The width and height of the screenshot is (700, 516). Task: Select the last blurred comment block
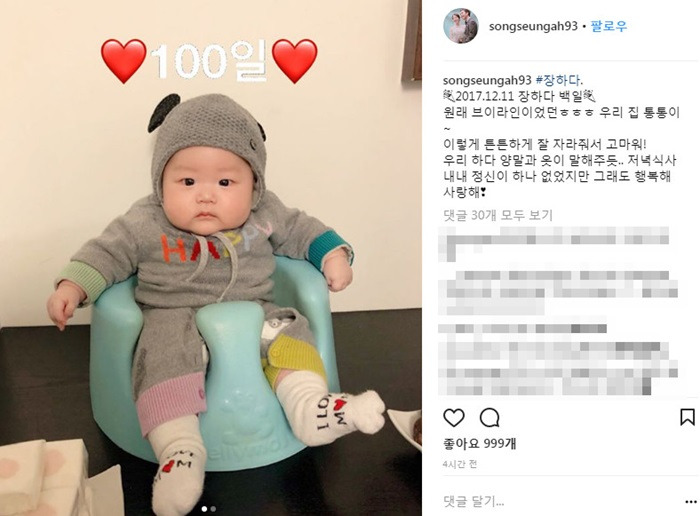[558, 360]
